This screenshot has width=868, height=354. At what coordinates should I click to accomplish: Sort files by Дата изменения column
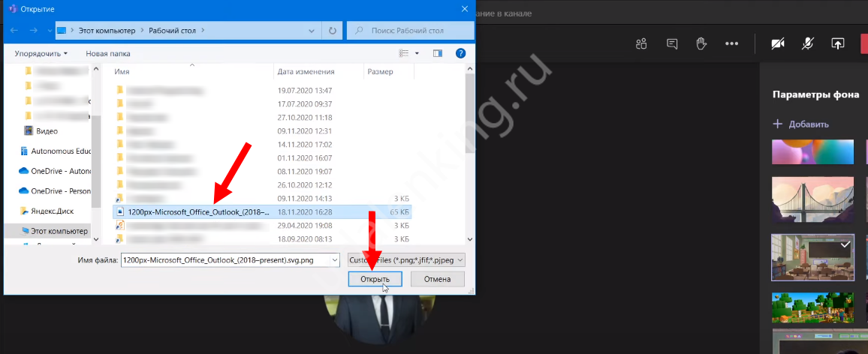pyautogui.click(x=306, y=71)
